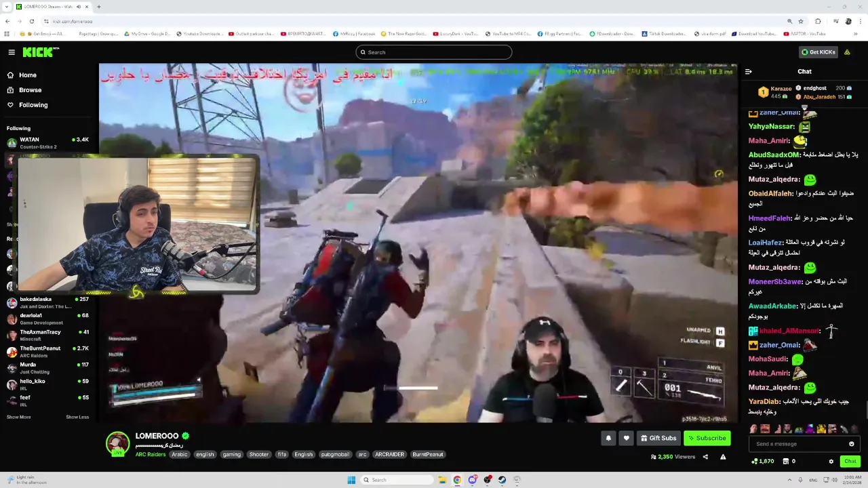Expand list with Show More

18,417
